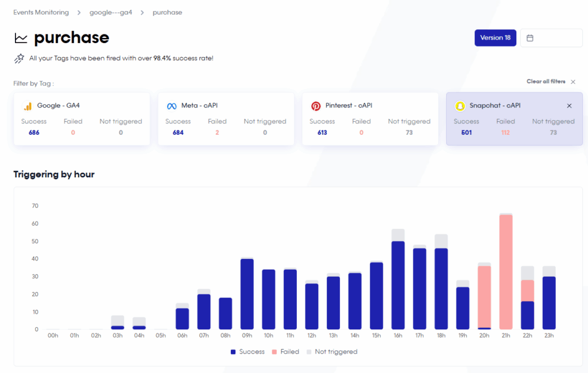This screenshot has height=373, width=588.
Task: Click the Pinterest cAPI logo icon
Action: click(x=316, y=106)
